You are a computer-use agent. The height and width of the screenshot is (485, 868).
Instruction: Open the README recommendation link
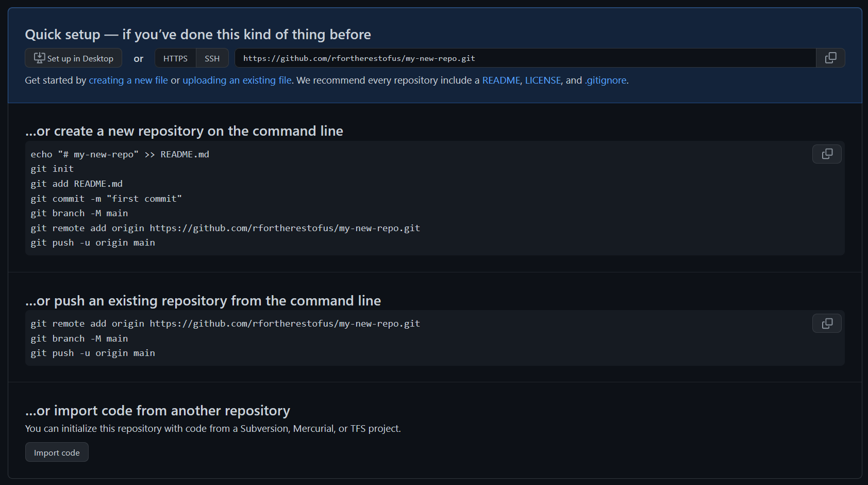[x=501, y=80]
